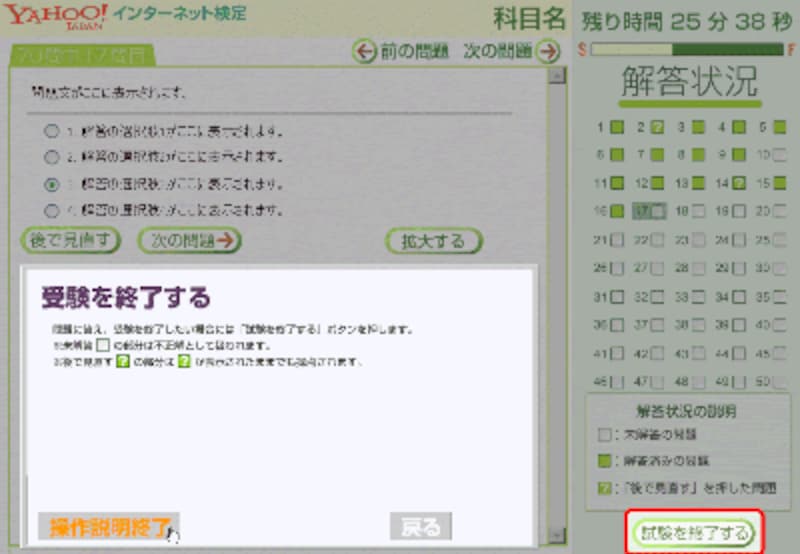Click the 解答状況の説明 legend title
The image size is (800, 554).
click(686, 411)
